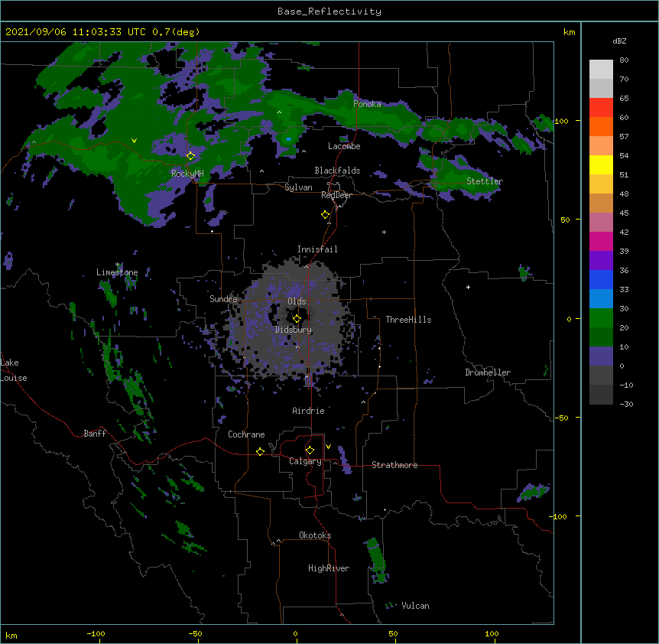This screenshot has height=644, width=659.
Task: Select the yellow 51-54 dBZ legend swatch
Action: (601, 164)
